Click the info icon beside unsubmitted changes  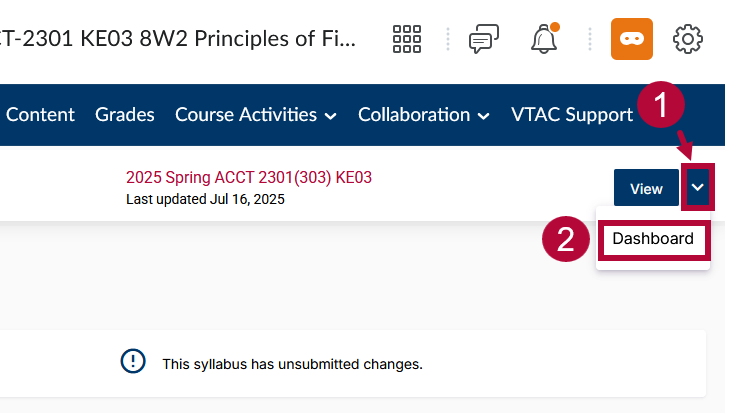[133, 363]
